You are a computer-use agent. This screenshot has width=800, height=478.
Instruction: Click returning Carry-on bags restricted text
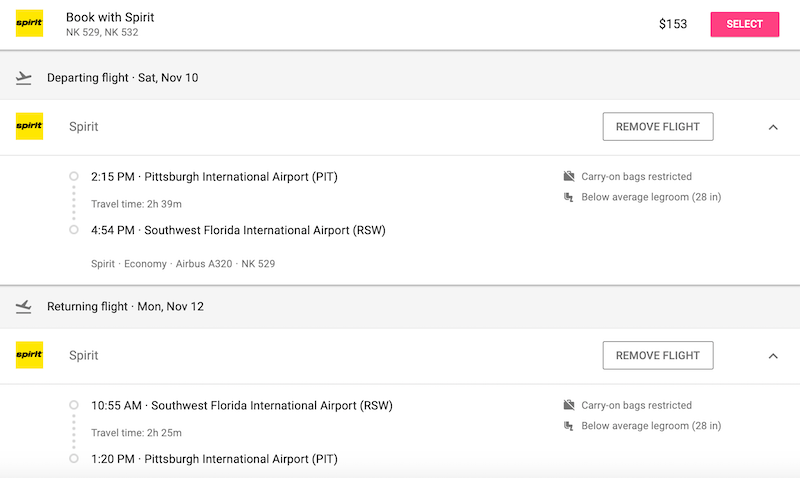click(636, 405)
